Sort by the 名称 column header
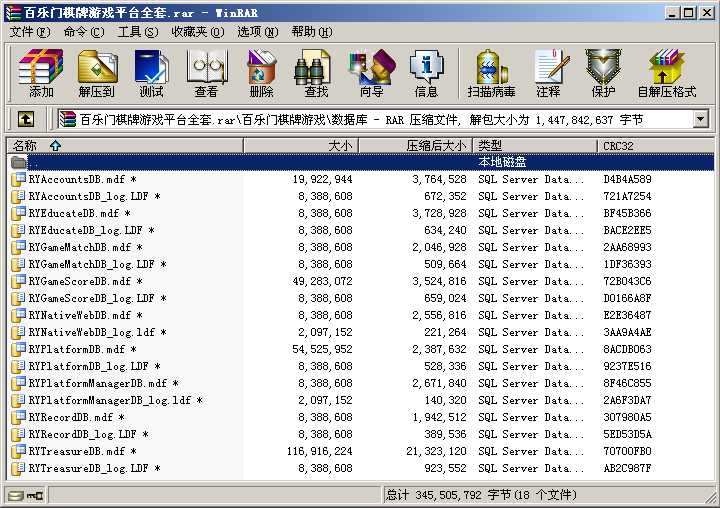This screenshot has height=508, width=720. [125, 146]
